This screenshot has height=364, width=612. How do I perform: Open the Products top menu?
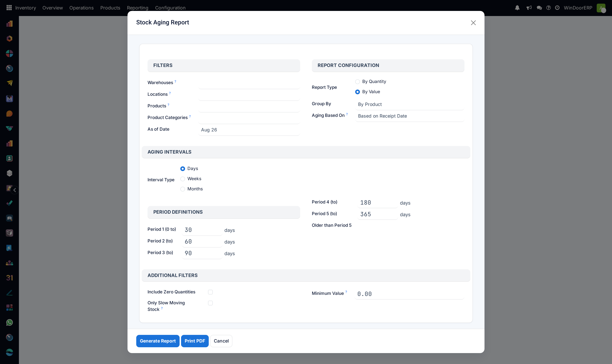[x=110, y=8]
